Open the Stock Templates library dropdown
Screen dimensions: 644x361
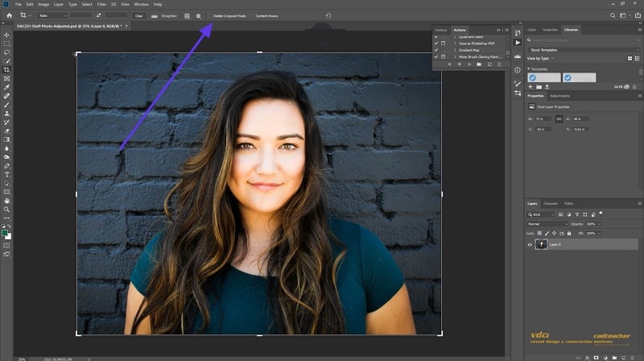(x=583, y=50)
